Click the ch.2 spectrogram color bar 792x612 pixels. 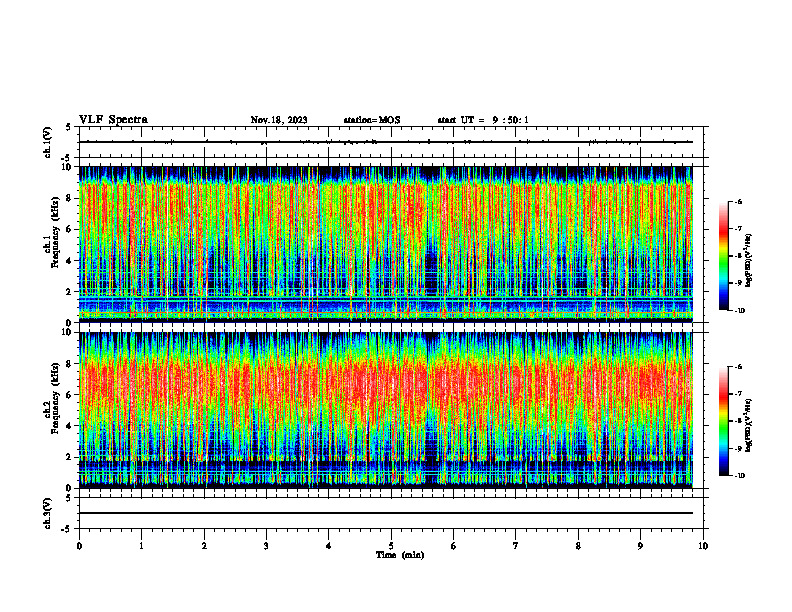pyautogui.click(x=723, y=421)
